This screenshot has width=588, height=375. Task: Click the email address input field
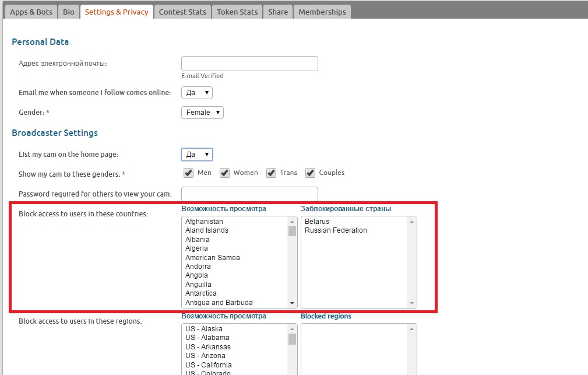tap(249, 64)
